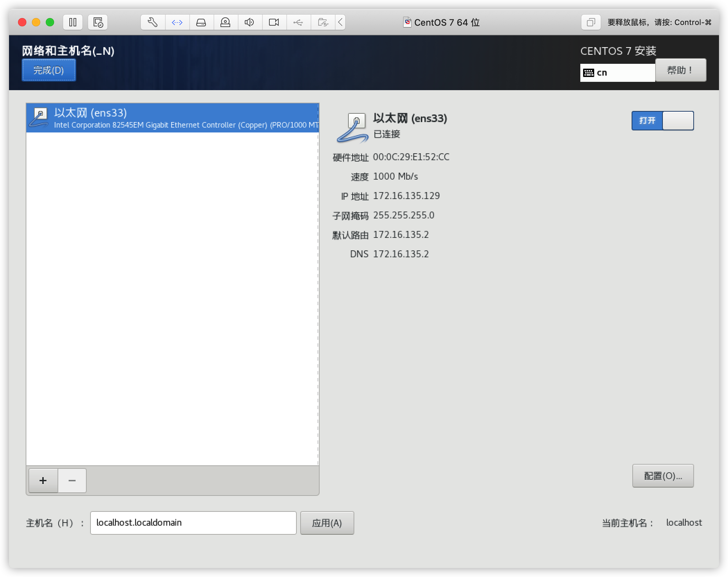Select the 以太网 (ens33) list entry
Screen dimensions: 728x577
point(172,118)
